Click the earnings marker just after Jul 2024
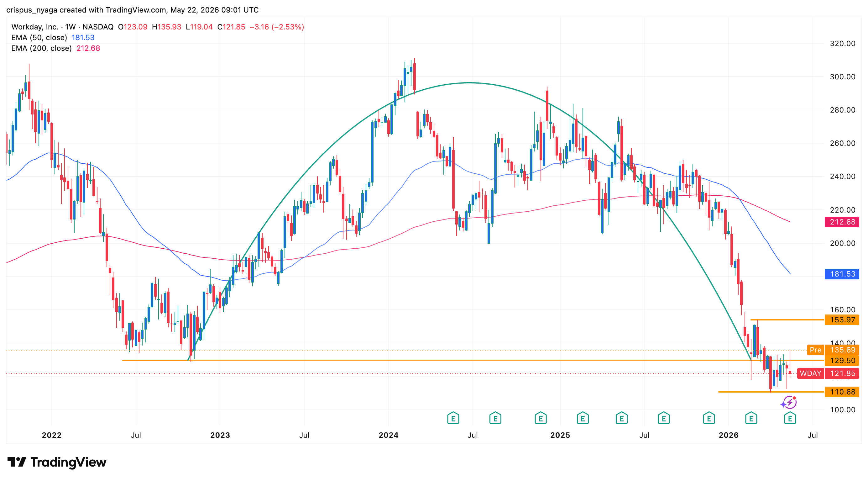The image size is (868, 481). point(495,418)
